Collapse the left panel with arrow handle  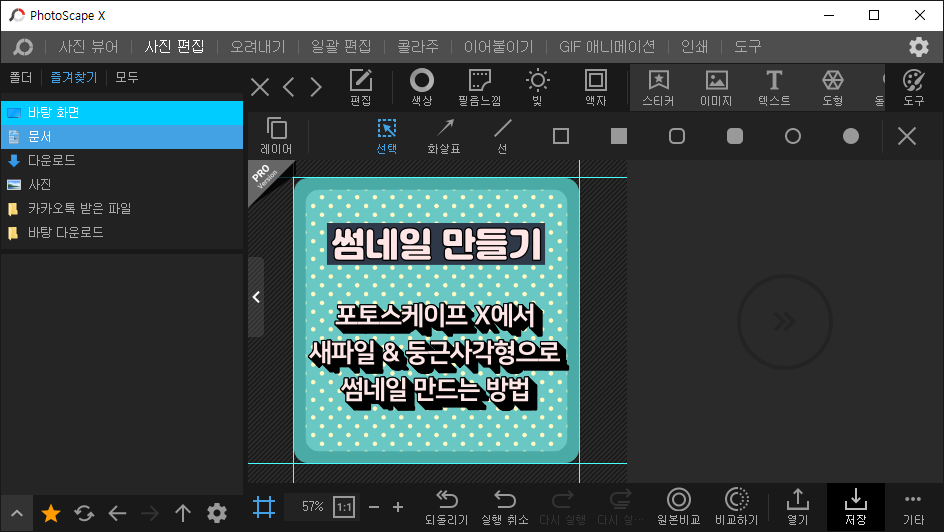[256, 297]
